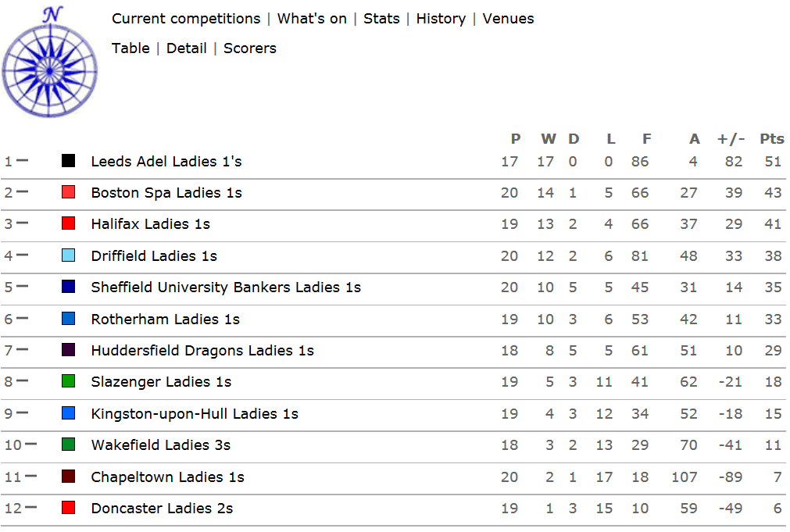The height and width of the screenshot is (532, 790).
Task: Open the History link
Action: click(441, 19)
